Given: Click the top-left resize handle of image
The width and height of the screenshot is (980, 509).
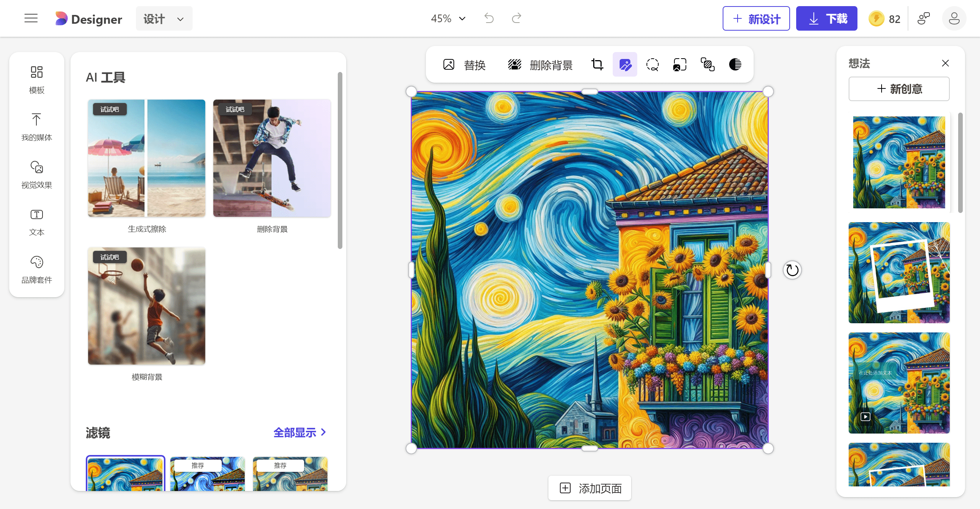Looking at the screenshot, I should 411,92.
